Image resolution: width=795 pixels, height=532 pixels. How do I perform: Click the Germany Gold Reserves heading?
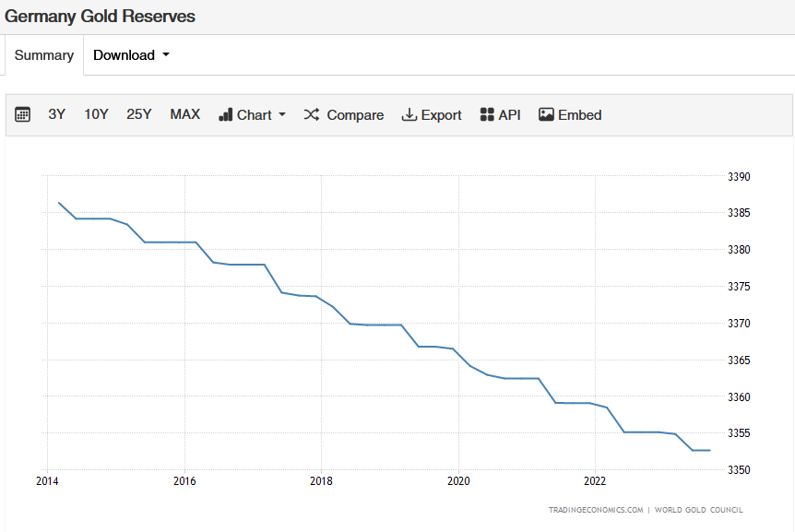pyautogui.click(x=101, y=17)
